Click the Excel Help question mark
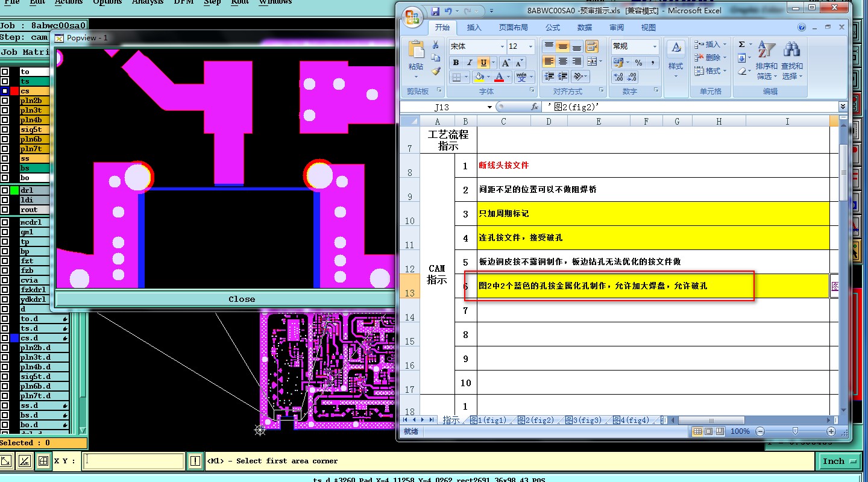The image size is (868, 482). (x=802, y=28)
